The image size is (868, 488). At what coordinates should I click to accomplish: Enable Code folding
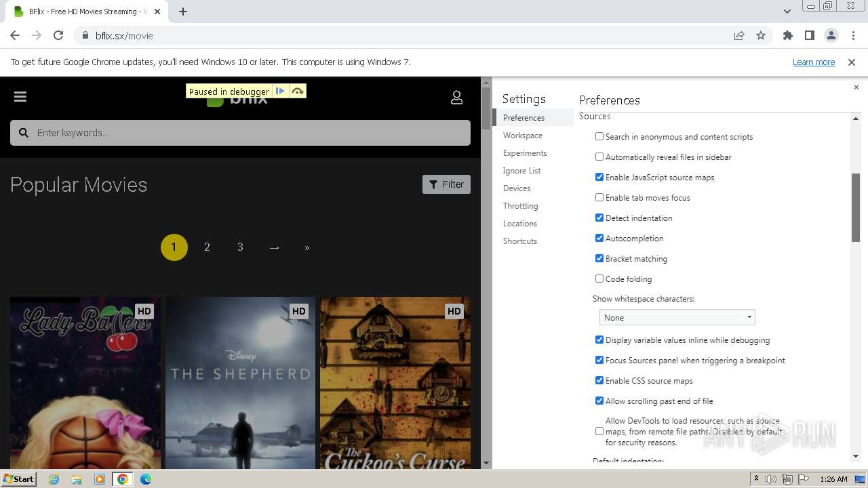(x=599, y=279)
